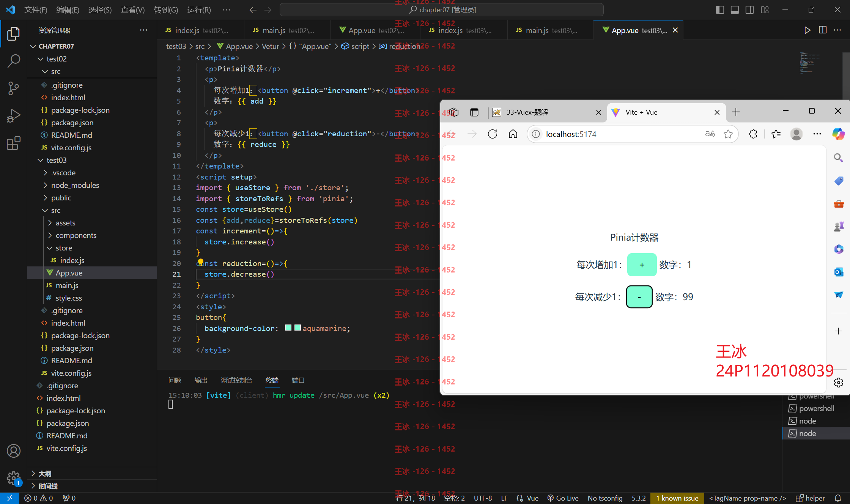This screenshot has height=504, width=850.
Task: Open Customize Layout control
Action: tap(765, 10)
